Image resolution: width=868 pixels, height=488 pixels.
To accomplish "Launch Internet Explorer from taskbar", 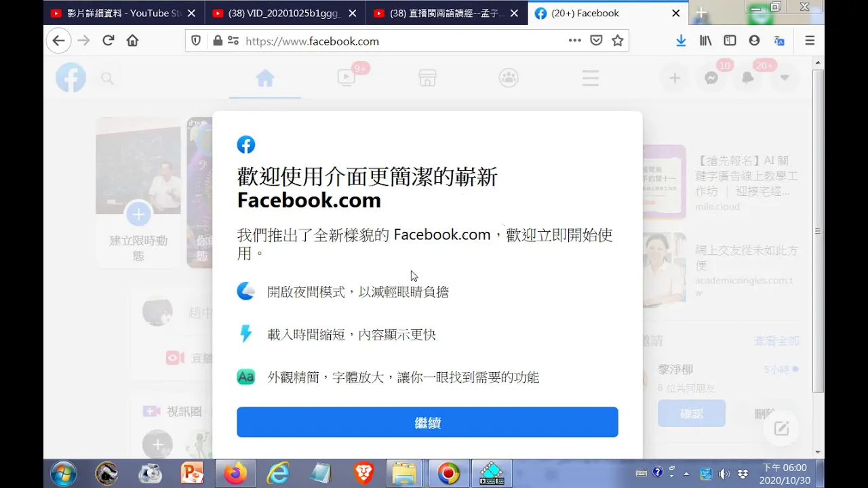I will tap(278, 473).
